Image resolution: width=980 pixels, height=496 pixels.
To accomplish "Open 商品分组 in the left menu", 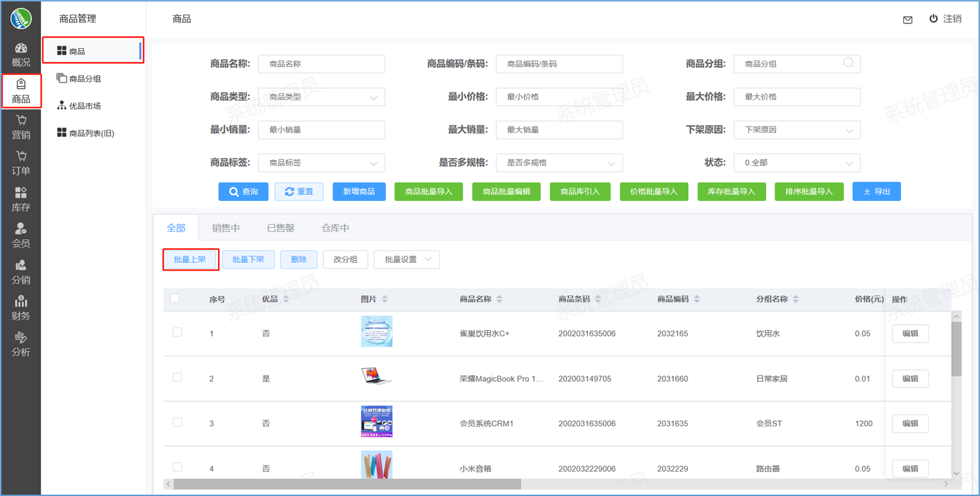I will (85, 79).
